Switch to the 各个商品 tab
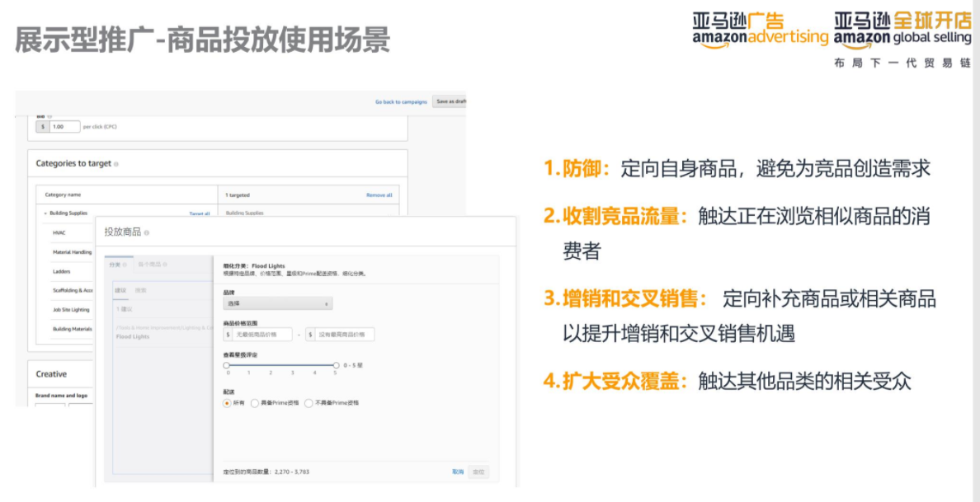This screenshot has height=502, width=980. coord(151,263)
